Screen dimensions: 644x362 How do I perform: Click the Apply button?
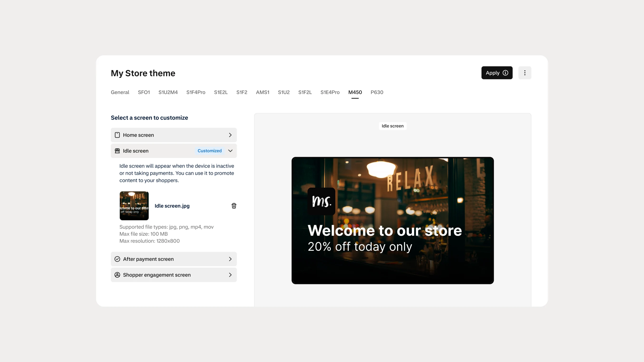click(497, 73)
